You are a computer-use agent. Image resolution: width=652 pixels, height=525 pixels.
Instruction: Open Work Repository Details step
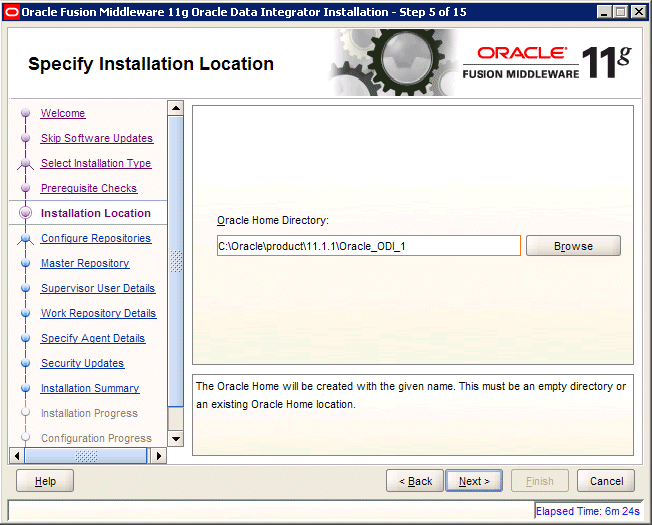(99, 313)
